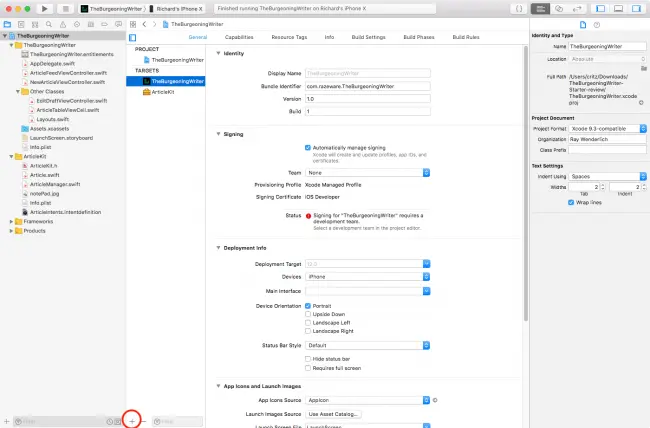Choose file location with folder icon

[x=643, y=68]
